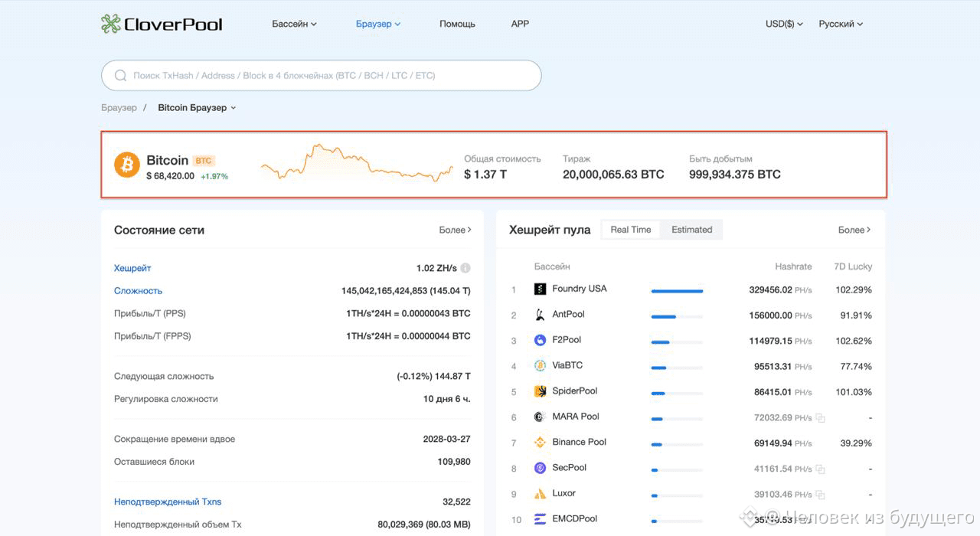This screenshot has height=536, width=980.
Task: Switch pool hashrate to Real Time
Action: [x=631, y=230]
